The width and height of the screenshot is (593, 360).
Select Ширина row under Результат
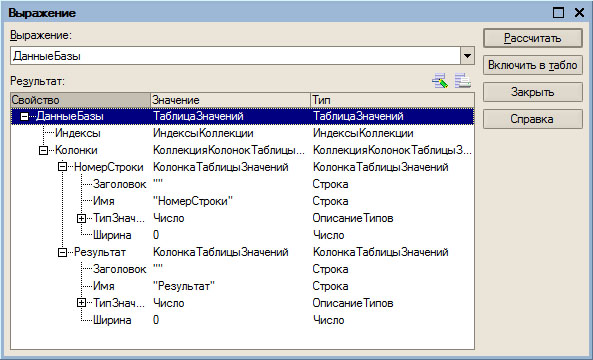[242, 320]
